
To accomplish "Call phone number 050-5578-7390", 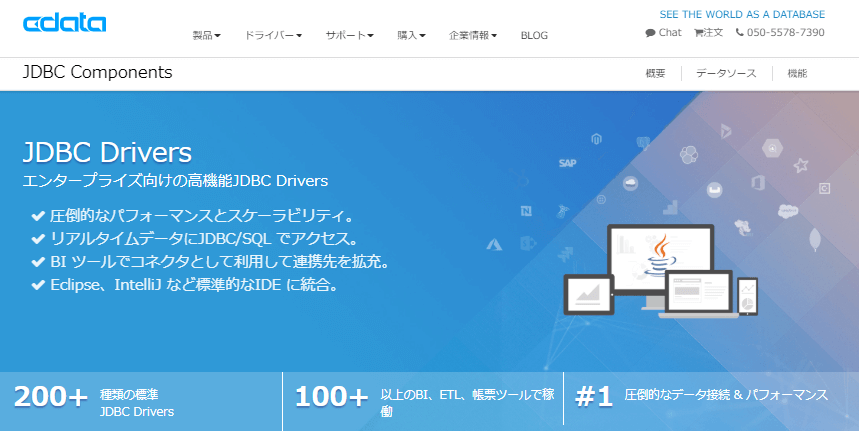I will (x=780, y=33).
